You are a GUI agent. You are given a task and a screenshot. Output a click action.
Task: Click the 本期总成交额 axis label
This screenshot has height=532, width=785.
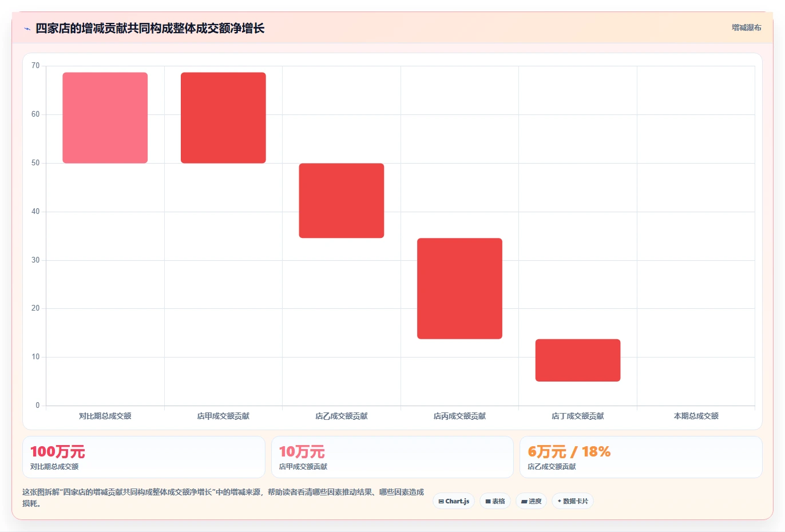(x=696, y=416)
